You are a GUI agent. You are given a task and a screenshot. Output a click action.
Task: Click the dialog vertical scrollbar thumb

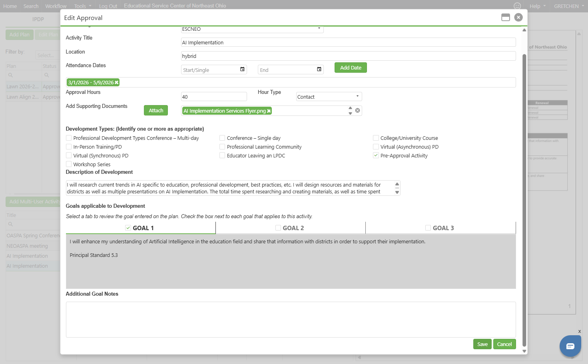click(x=524, y=200)
